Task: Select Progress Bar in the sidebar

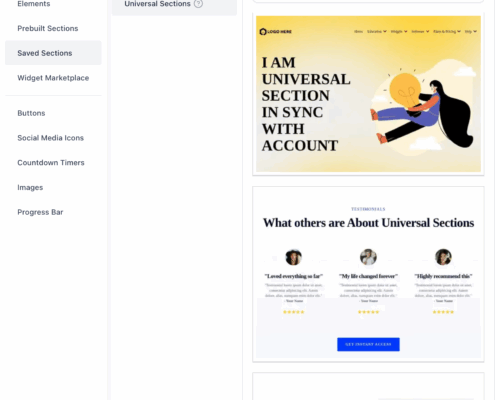Action: [40, 212]
